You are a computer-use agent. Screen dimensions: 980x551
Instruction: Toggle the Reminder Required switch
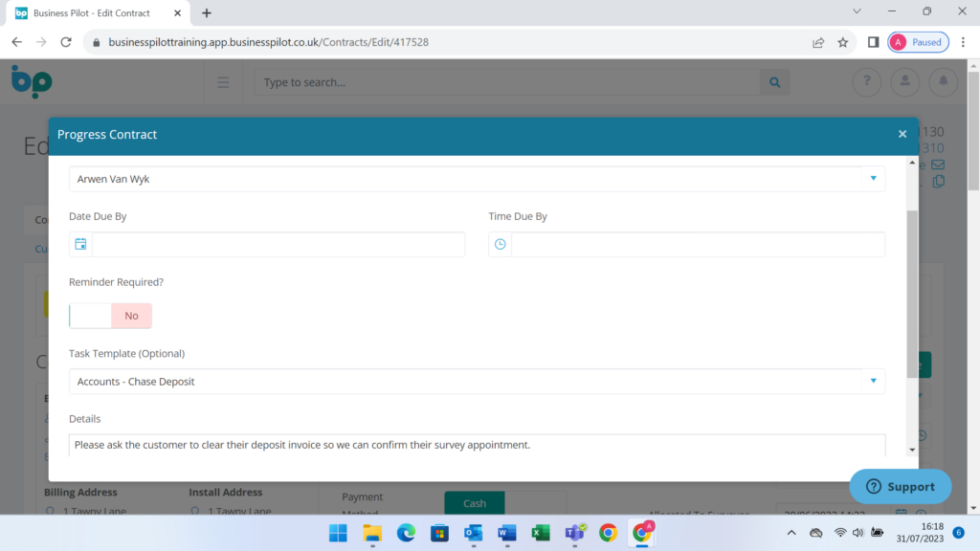(x=110, y=316)
